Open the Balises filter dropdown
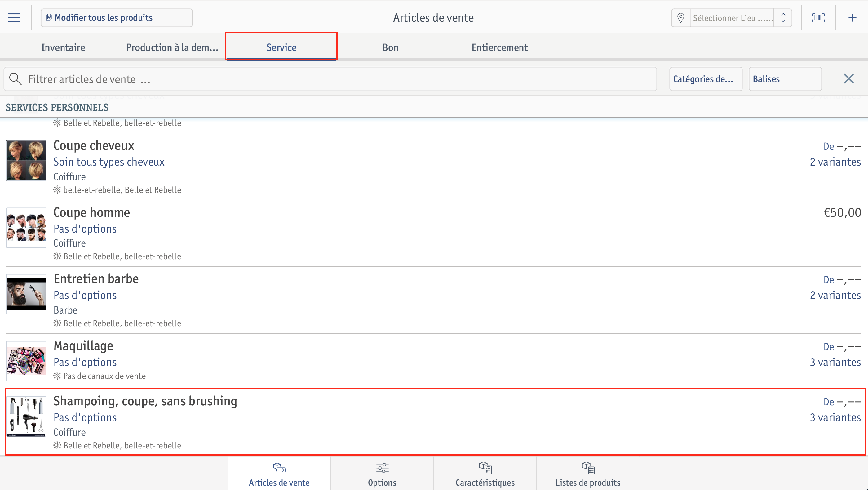This screenshot has width=868, height=490. pyautogui.click(x=785, y=79)
